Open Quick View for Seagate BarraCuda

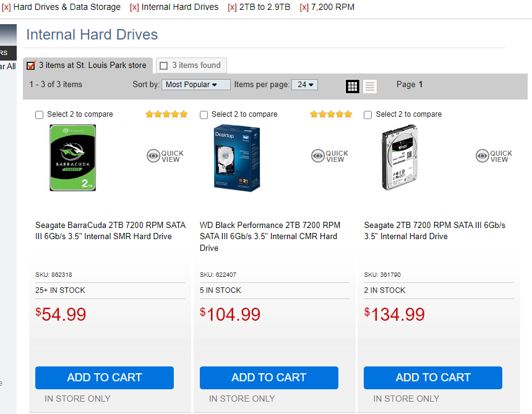[165, 156]
